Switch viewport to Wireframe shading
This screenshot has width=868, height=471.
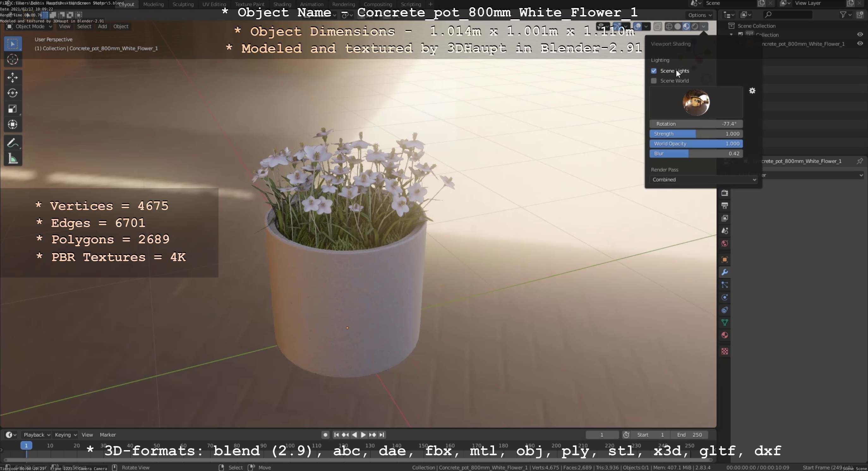(669, 26)
